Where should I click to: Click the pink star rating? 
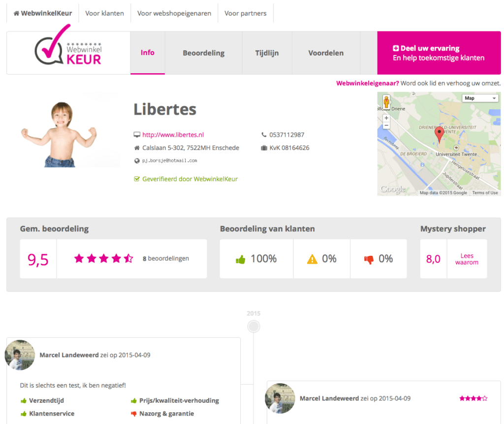[103, 259]
